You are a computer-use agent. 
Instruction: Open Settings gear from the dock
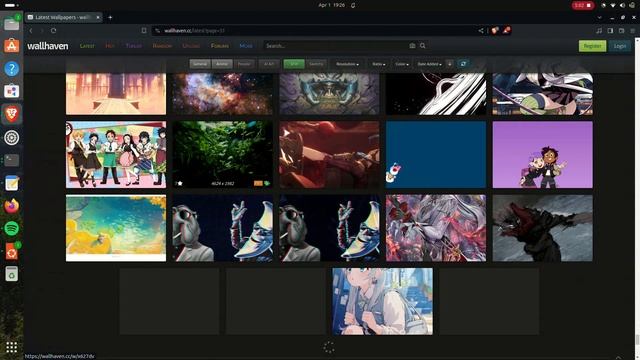[11, 138]
